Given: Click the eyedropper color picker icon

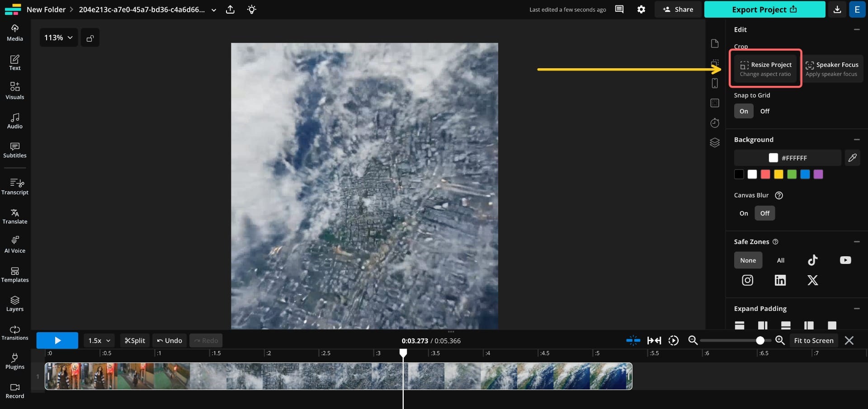Looking at the screenshot, I should point(852,158).
